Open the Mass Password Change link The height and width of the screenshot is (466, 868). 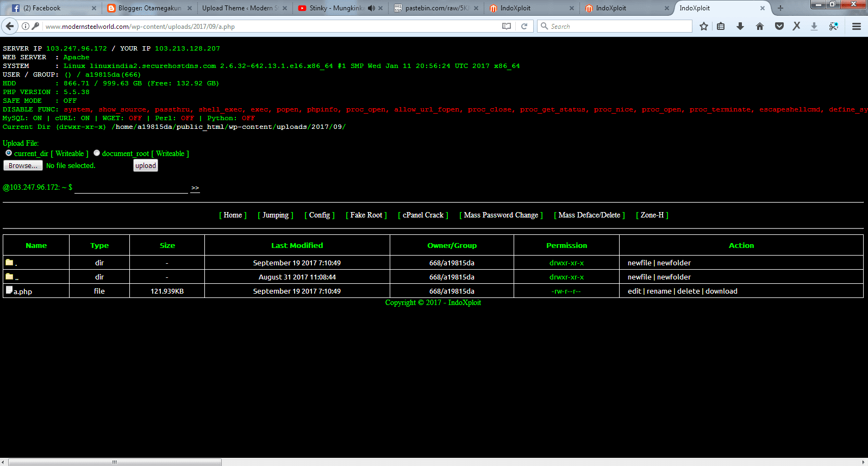[x=501, y=215]
